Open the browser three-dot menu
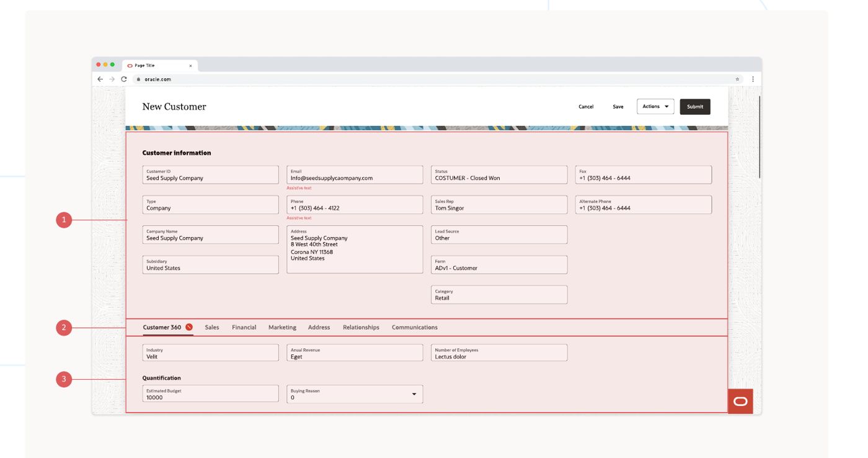868x458 pixels. (753, 79)
